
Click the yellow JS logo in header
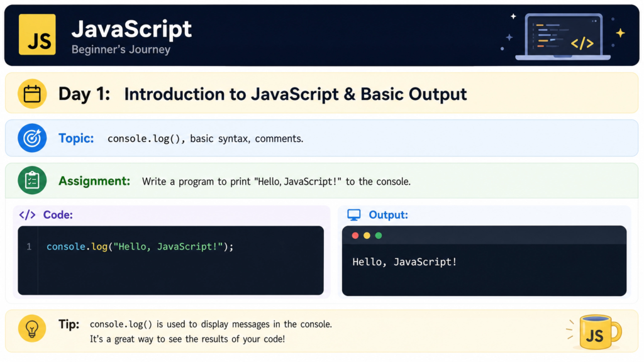37,35
